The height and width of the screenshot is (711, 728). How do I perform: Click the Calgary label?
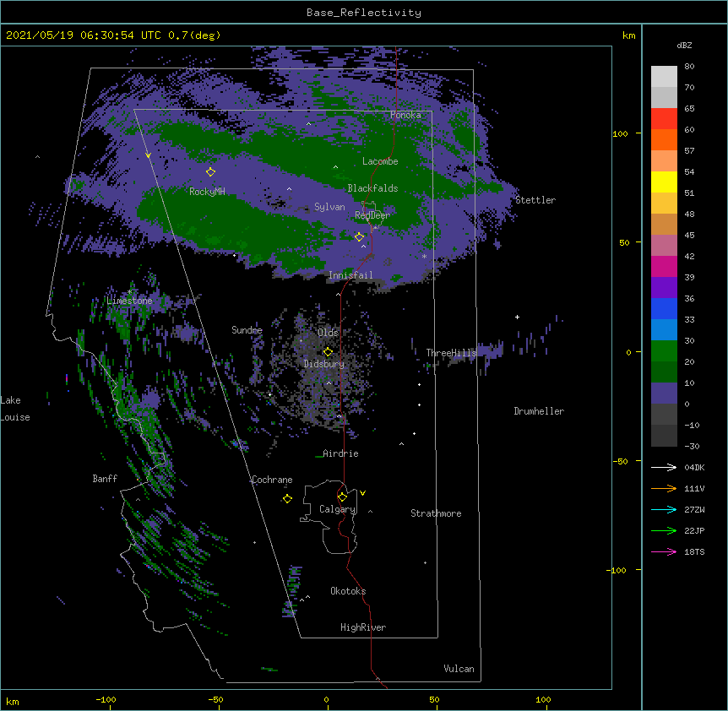coord(337,509)
